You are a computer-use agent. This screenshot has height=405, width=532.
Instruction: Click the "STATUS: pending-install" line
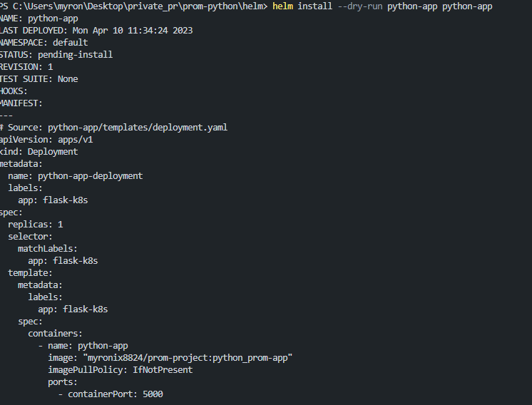tap(56, 55)
